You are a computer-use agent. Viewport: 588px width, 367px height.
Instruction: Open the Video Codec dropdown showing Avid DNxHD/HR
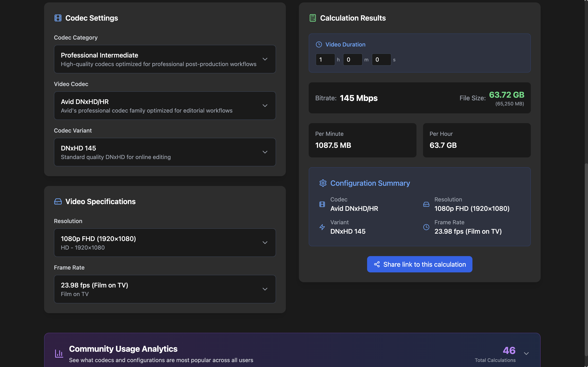tap(165, 106)
